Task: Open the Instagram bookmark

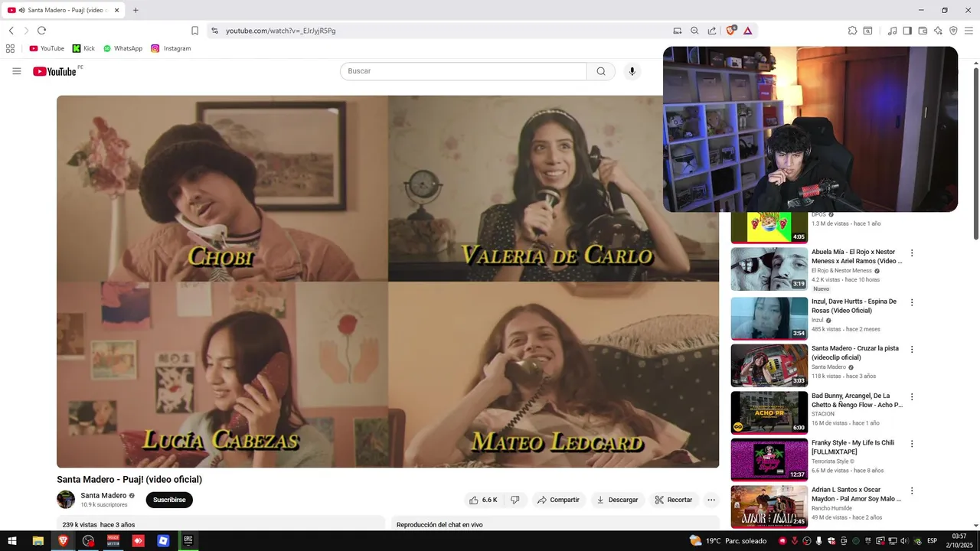Action: pyautogui.click(x=171, y=48)
